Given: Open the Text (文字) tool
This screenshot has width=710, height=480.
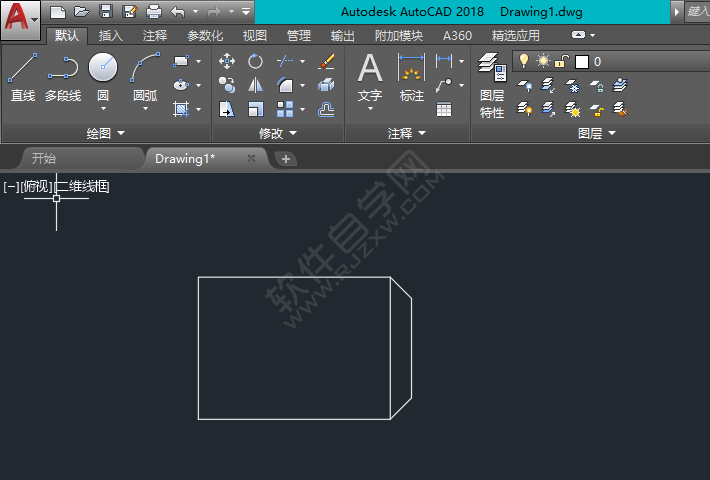Looking at the screenshot, I should click(370, 77).
